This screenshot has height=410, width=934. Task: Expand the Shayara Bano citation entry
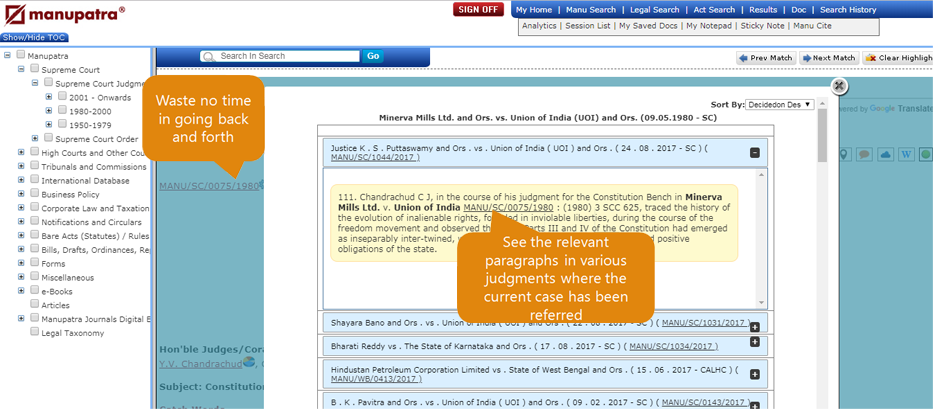coord(755,327)
